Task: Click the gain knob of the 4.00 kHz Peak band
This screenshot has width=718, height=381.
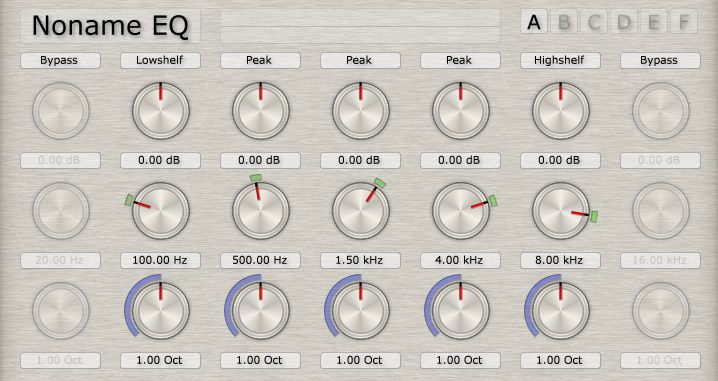Action: click(x=461, y=110)
